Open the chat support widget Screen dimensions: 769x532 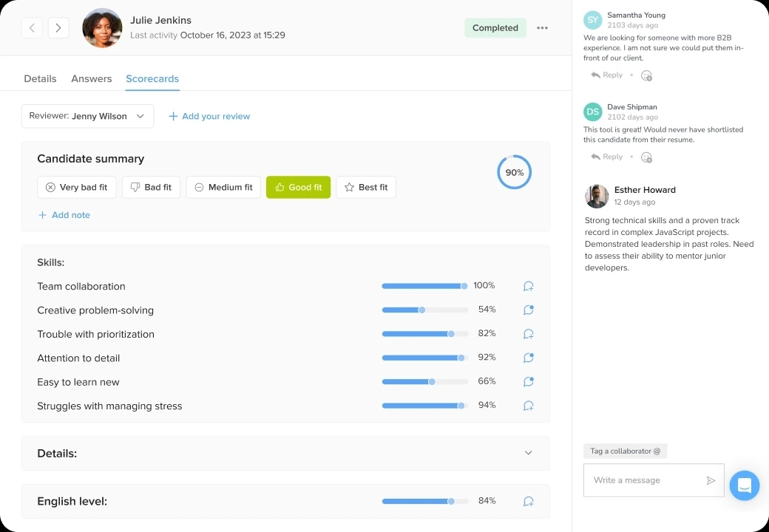tap(744, 485)
